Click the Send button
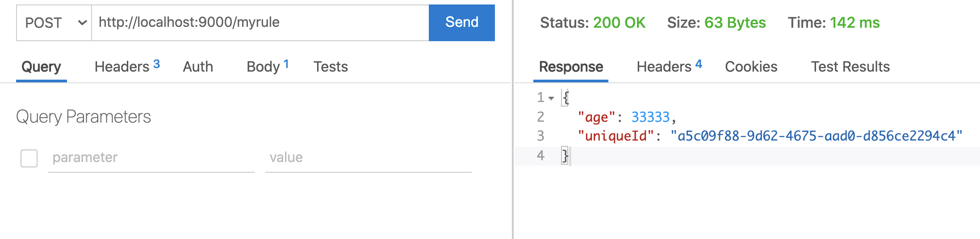The height and width of the screenshot is (239, 980). (462, 23)
